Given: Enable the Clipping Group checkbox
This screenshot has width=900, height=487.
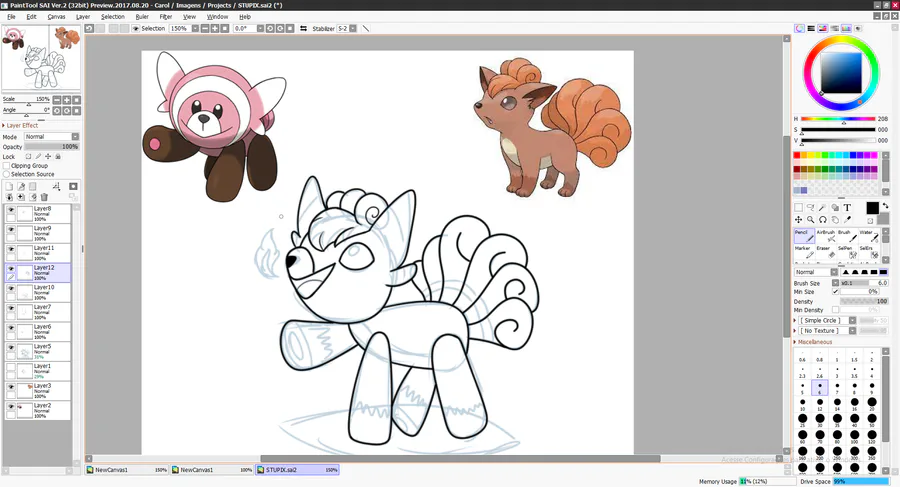Looking at the screenshot, I should pyautogui.click(x=7, y=165).
